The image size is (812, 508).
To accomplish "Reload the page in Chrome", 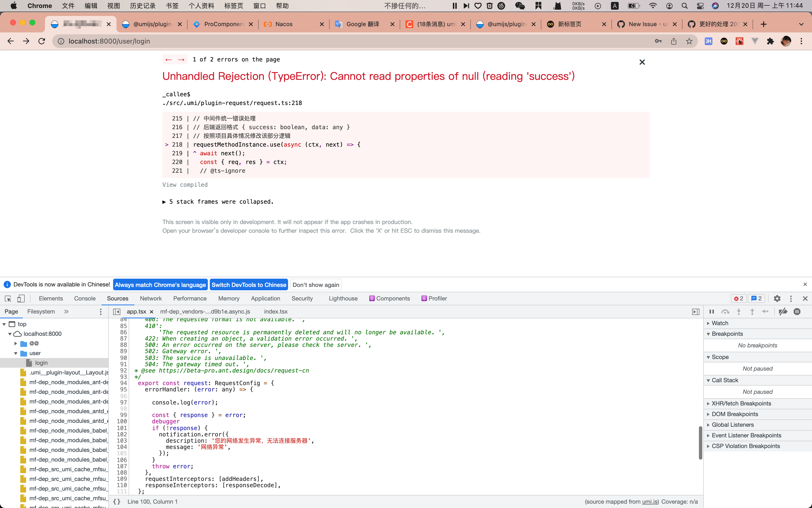I will 42,41.
